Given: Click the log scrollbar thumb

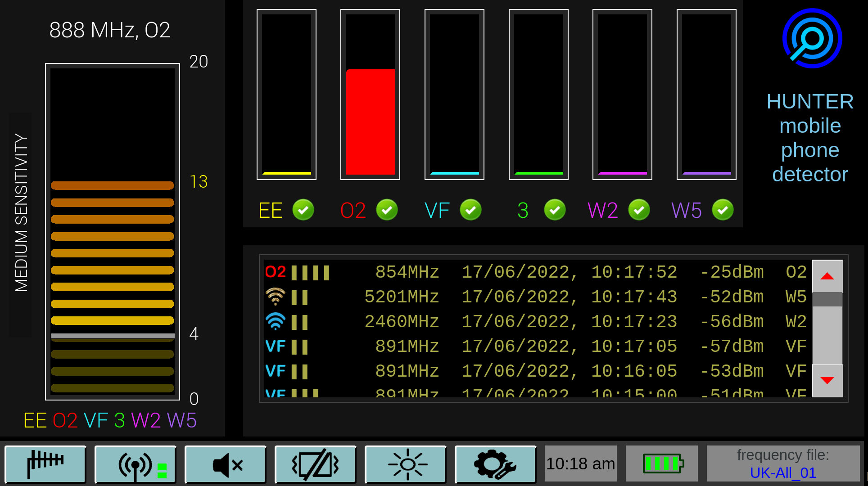Looking at the screenshot, I should tap(827, 299).
